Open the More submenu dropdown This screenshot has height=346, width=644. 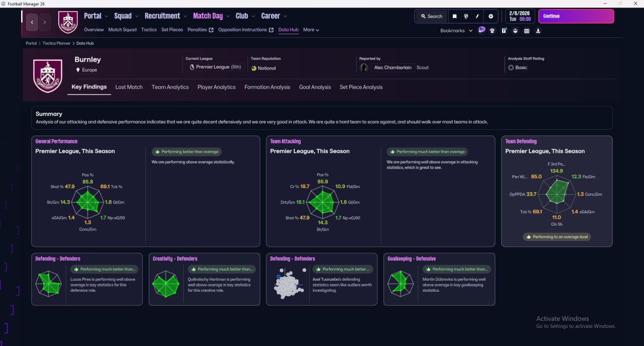pos(311,30)
